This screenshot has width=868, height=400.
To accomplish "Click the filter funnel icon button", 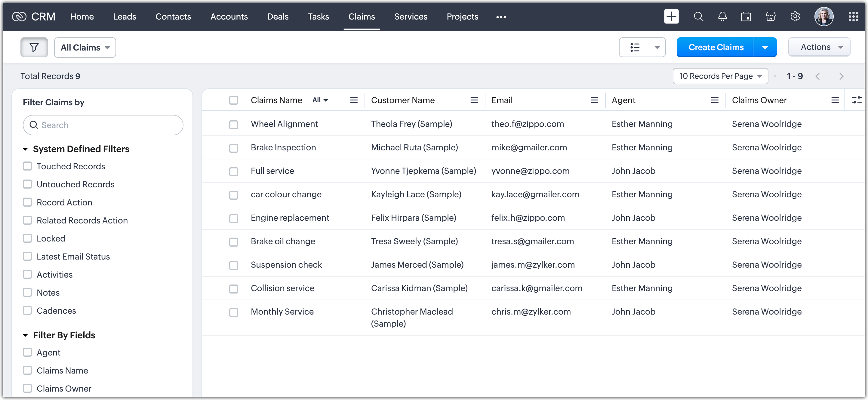I will point(34,47).
